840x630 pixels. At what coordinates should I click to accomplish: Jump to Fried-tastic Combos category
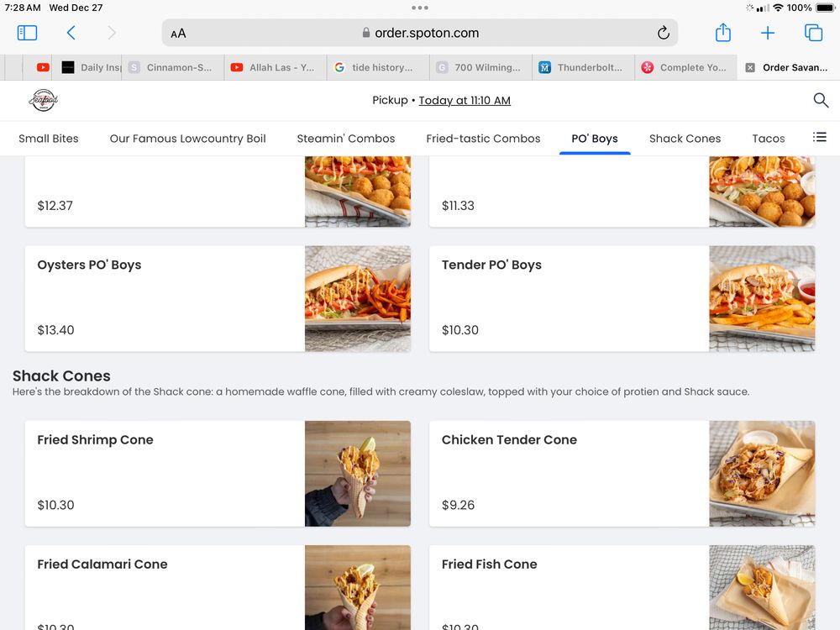pyautogui.click(x=483, y=139)
